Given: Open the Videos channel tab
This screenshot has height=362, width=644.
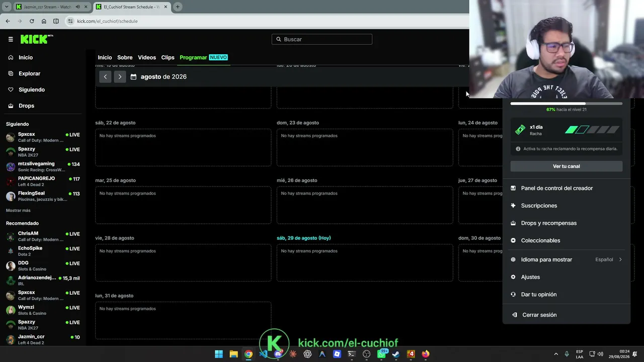Looking at the screenshot, I should coord(147,57).
